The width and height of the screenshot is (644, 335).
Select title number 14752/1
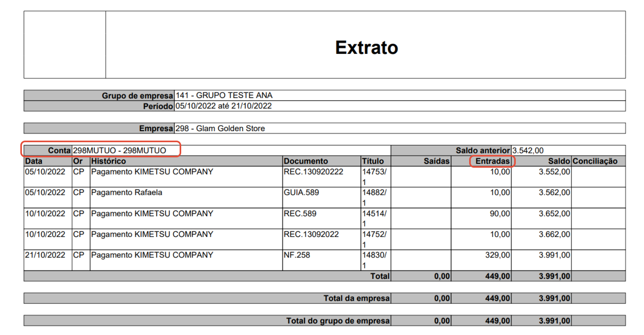tap(374, 239)
